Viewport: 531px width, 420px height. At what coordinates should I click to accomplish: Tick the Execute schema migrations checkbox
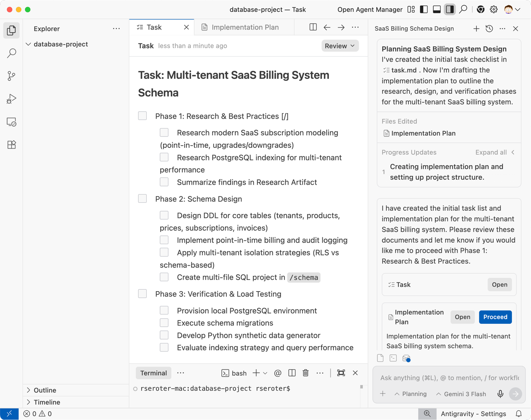[x=164, y=323]
